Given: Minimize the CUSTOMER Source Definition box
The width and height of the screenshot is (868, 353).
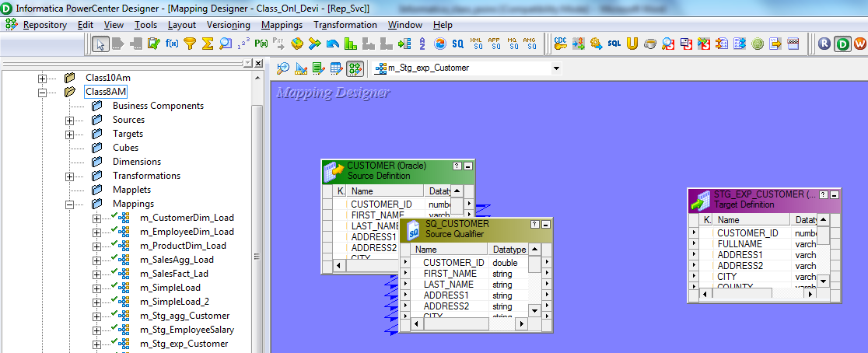Looking at the screenshot, I should (x=467, y=166).
